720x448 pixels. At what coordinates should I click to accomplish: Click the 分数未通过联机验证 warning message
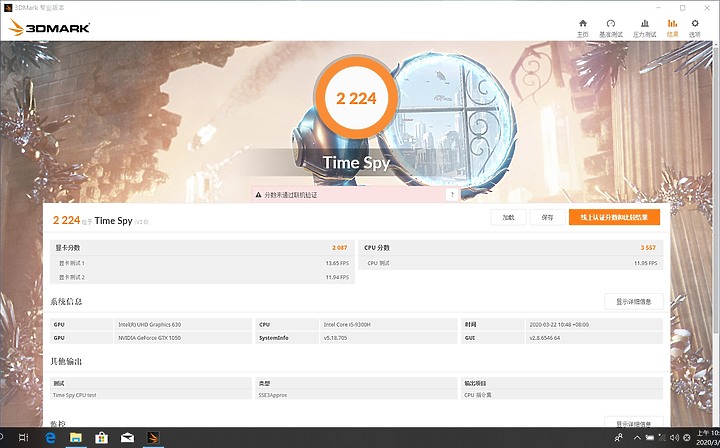click(291, 195)
